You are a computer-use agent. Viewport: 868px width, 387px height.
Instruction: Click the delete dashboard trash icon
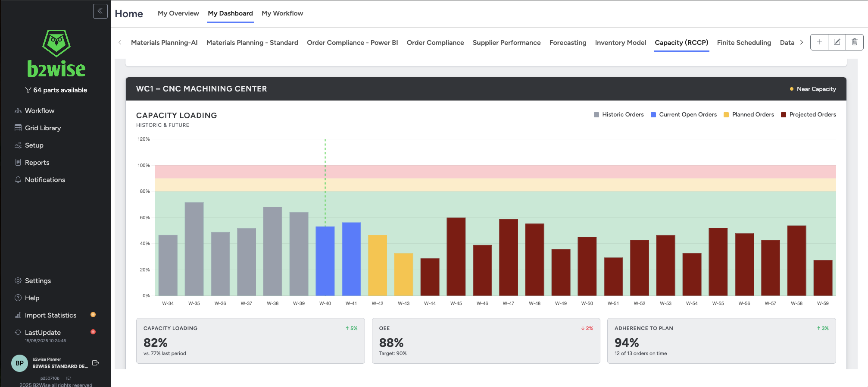pos(855,42)
